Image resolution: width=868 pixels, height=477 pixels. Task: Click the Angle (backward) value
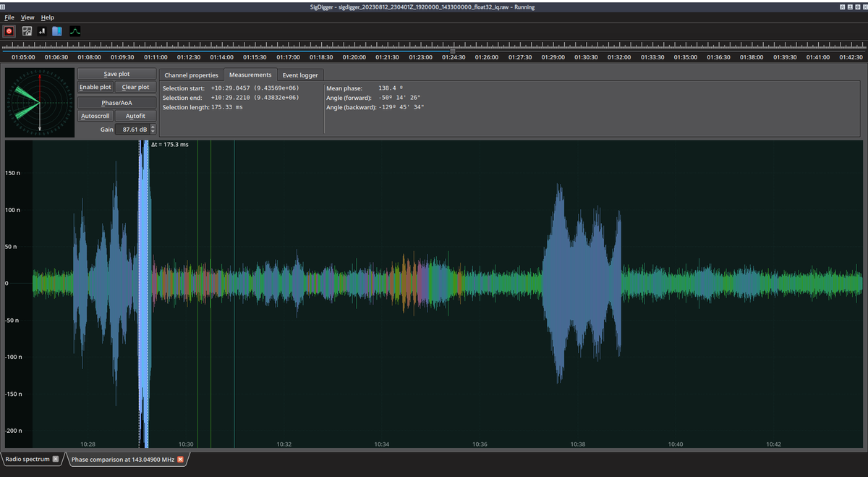(x=401, y=107)
